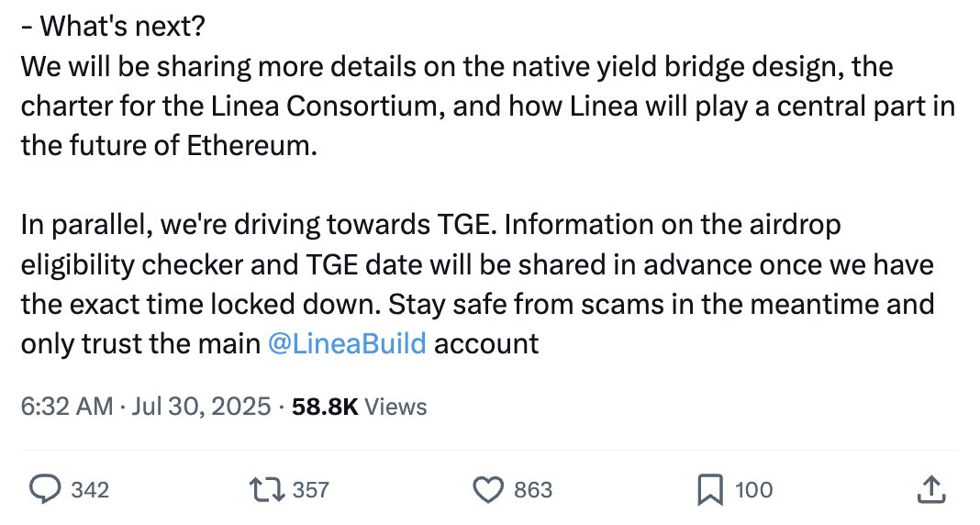Image resolution: width=980 pixels, height=525 pixels.
Task: Like the tweet with the heart icon
Action: (487, 489)
